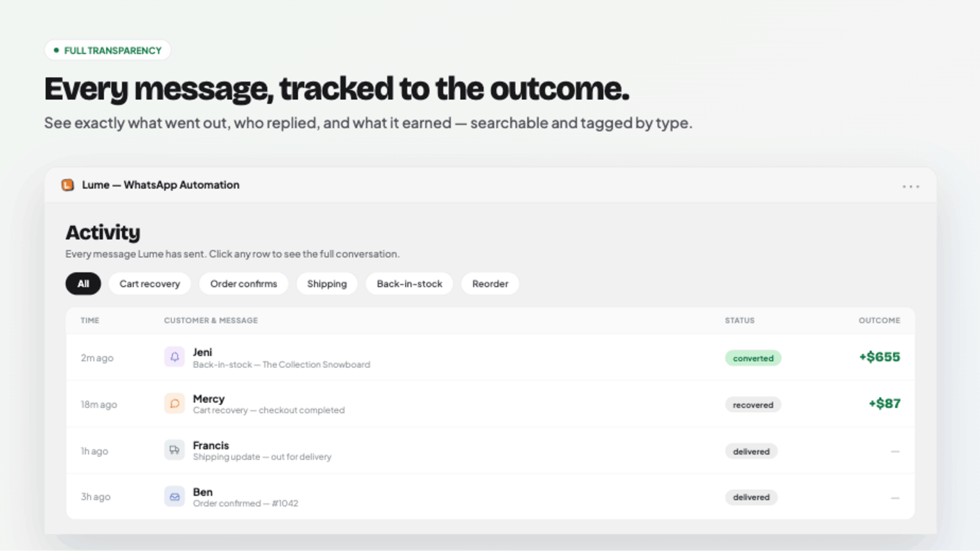Click the shipping truck icon beside Francis
This screenshot has width=980, height=551.
click(175, 450)
